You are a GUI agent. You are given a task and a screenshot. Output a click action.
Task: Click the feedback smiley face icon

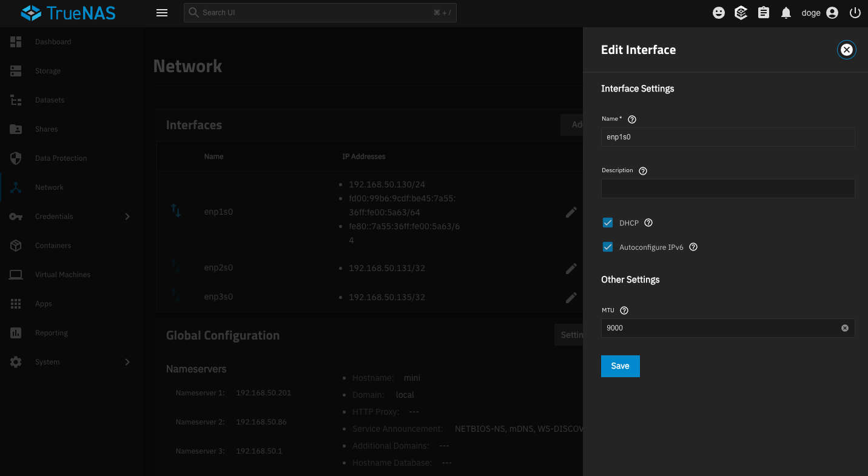(x=719, y=13)
